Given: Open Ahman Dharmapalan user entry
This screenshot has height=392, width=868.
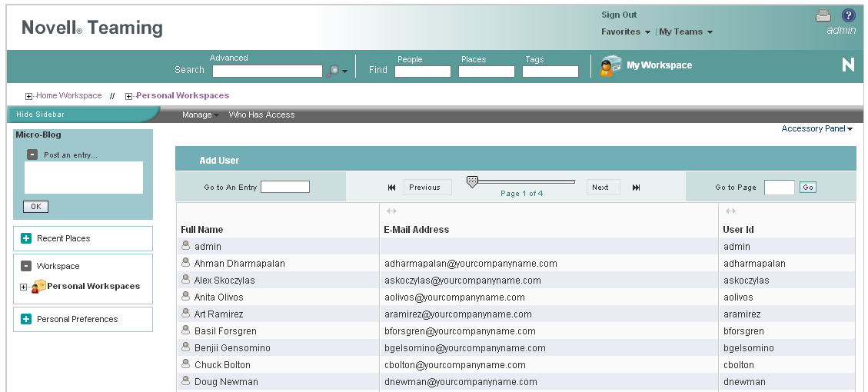Looking at the screenshot, I should click(x=239, y=264).
